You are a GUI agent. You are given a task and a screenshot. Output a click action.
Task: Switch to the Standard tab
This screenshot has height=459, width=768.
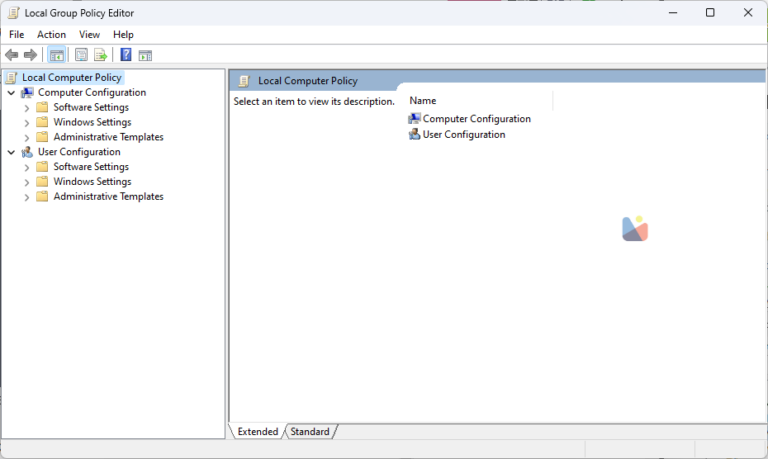point(310,432)
